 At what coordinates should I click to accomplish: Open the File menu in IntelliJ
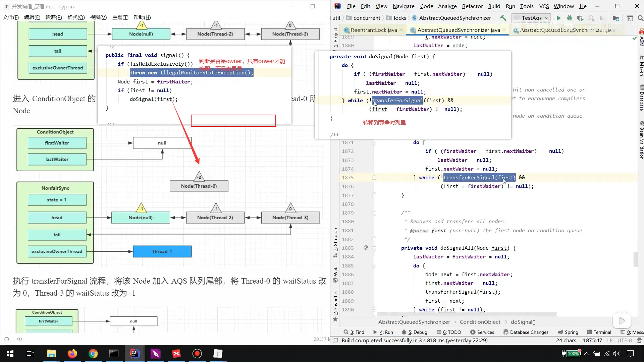click(x=351, y=6)
